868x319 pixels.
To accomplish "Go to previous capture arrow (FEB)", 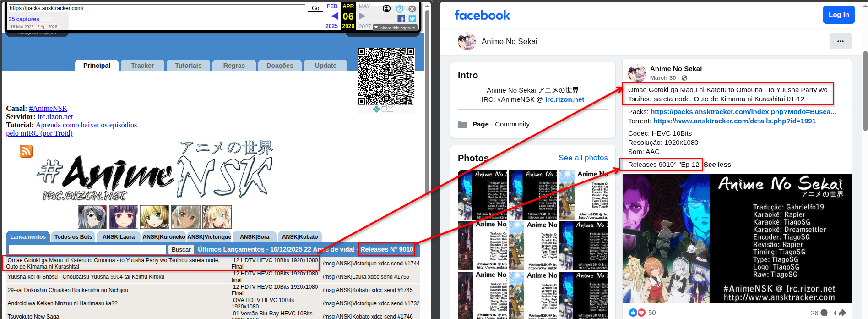I will click(335, 16).
